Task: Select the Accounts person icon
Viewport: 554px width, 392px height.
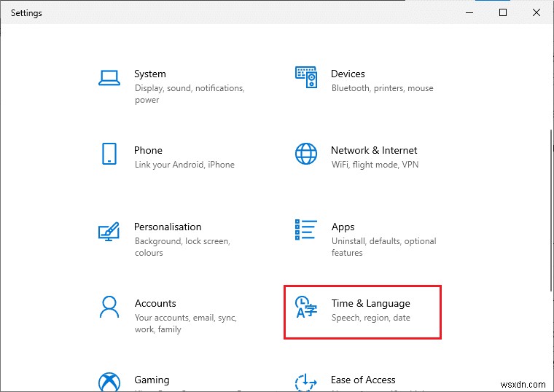Action: point(109,307)
